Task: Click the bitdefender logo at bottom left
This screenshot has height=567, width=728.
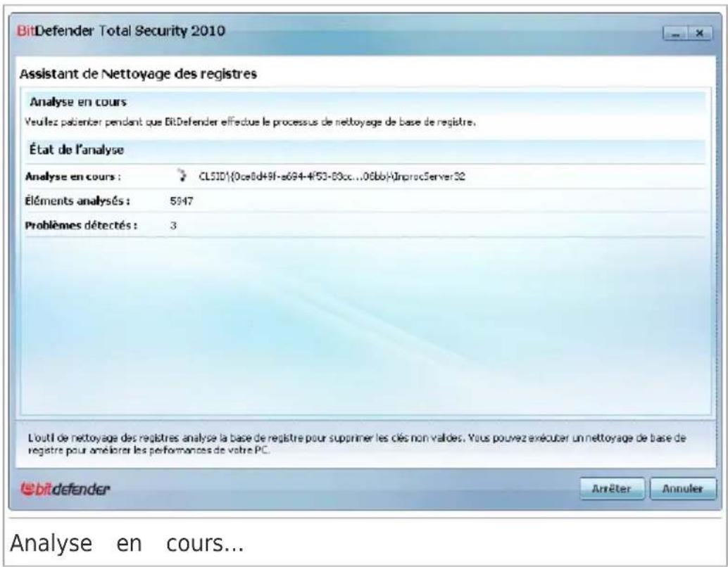Action: pos(65,489)
